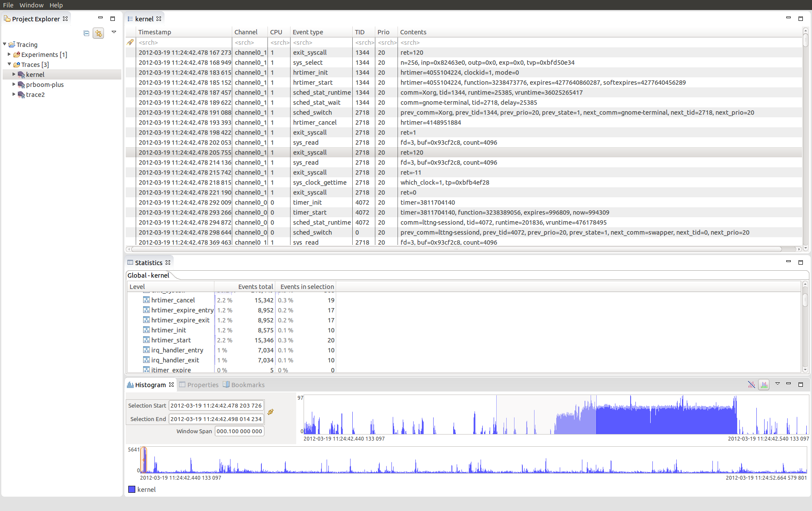Close the Statistics view tab

(168, 262)
